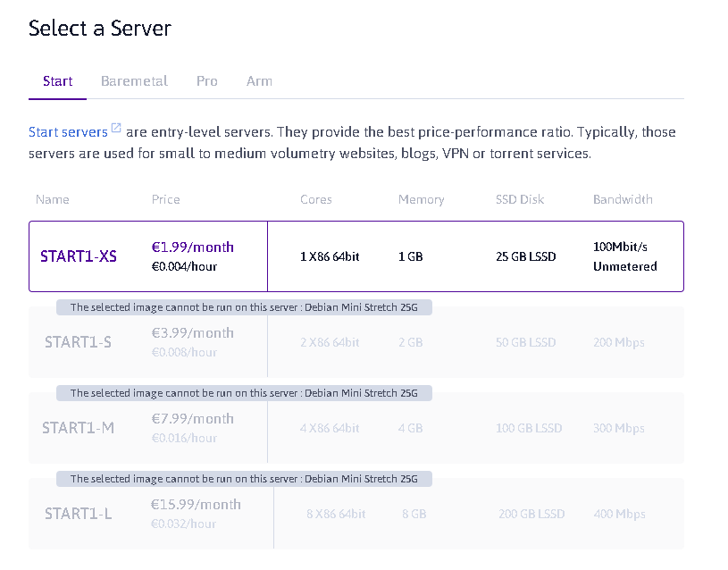This screenshot has height=570, width=728.
Task: Click the Price column header
Action: coord(165,199)
